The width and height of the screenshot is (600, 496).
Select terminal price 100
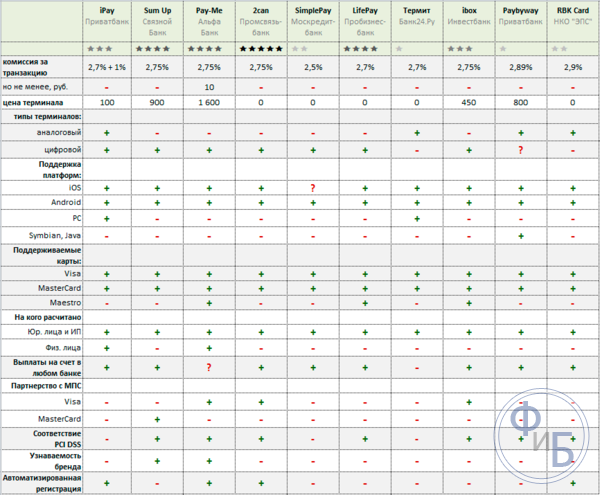coord(107,103)
